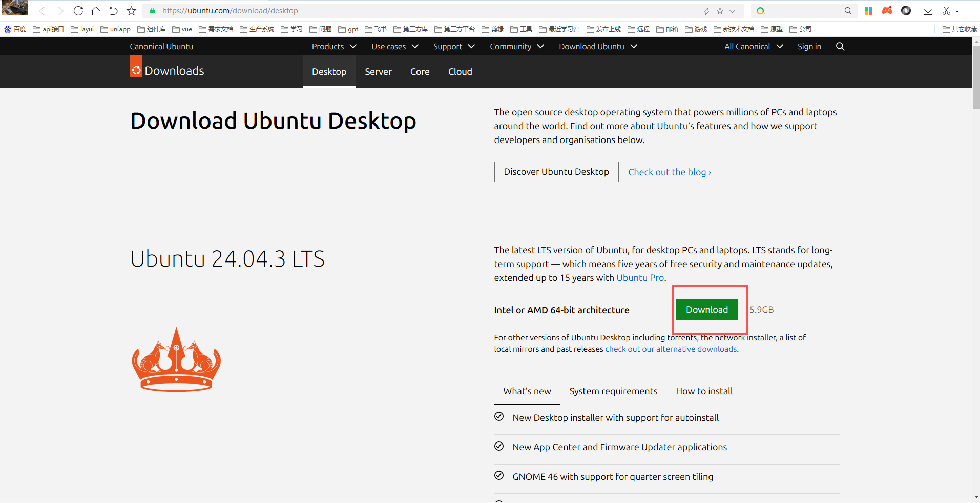Open the colorful four-square apps icon
980x503 pixels.
click(868, 11)
